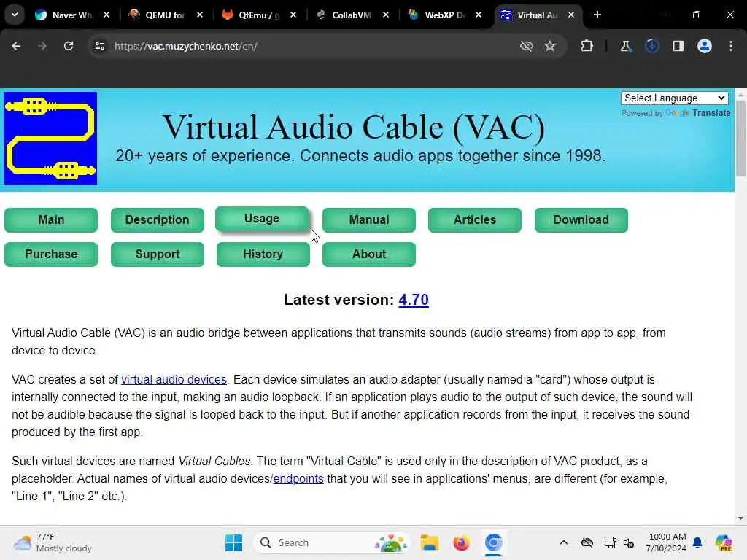The width and height of the screenshot is (747, 560).
Task: Click the tracking protection eye icon
Action: (526, 46)
